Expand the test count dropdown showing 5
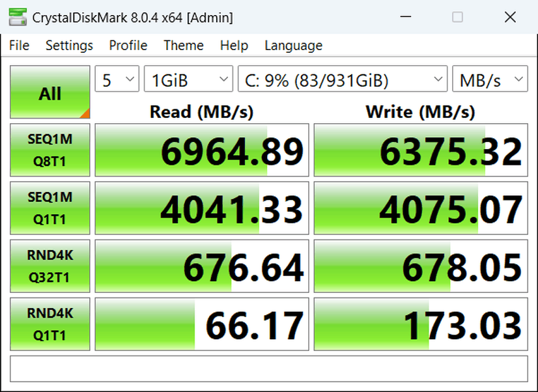Image resolution: width=538 pixels, height=392 pixels. [117, 79]
